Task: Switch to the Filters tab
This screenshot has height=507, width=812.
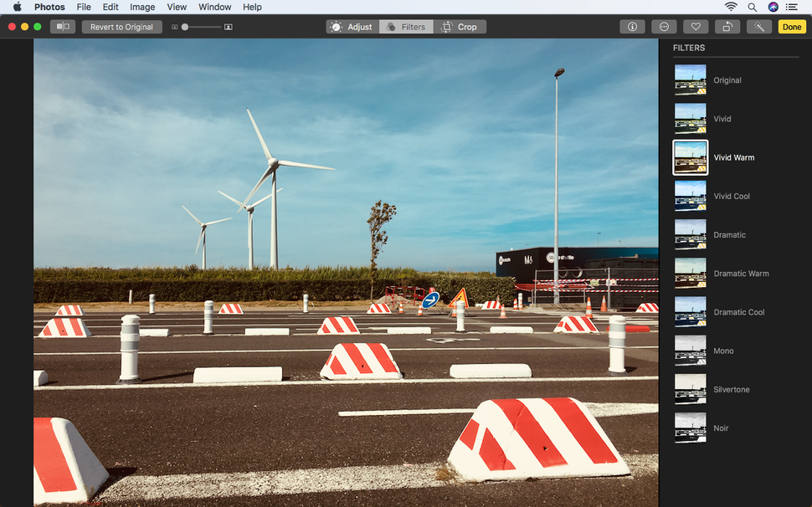Action: click(406, 26)
